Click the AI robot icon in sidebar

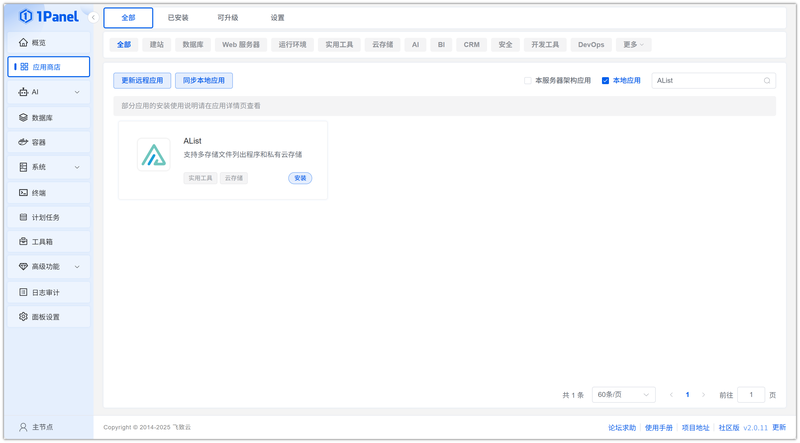[23, 92]
